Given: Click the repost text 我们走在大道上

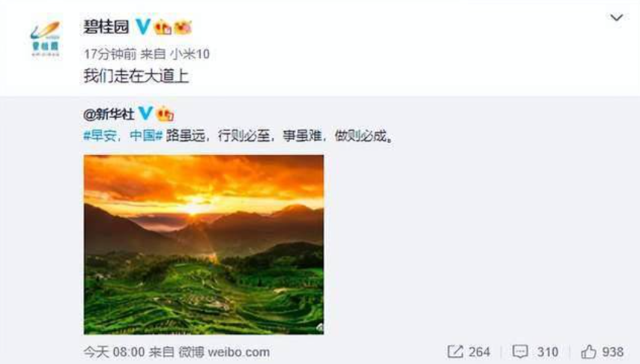Looking at the screenshot, I should click(136, 76).
